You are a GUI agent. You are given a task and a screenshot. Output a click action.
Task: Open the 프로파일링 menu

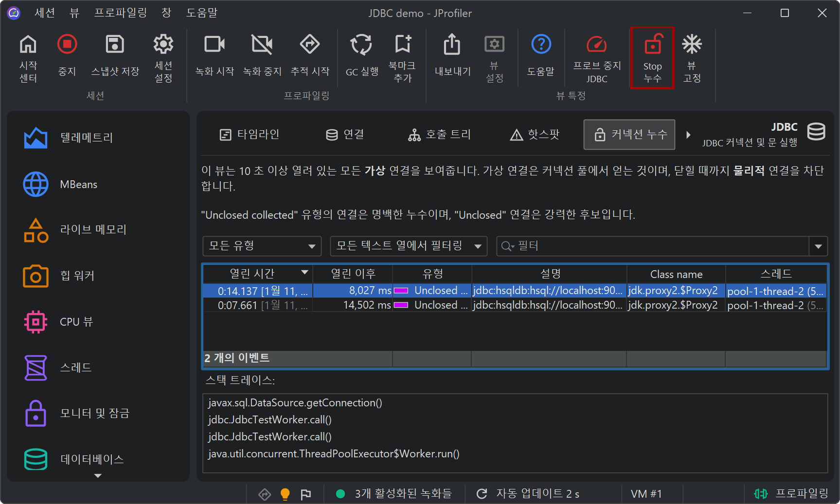(x=120, y=13)
